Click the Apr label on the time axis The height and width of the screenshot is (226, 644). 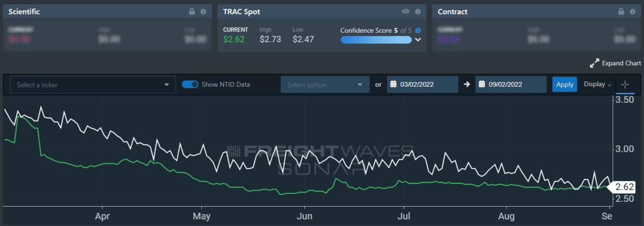click(x=101, y=217)
